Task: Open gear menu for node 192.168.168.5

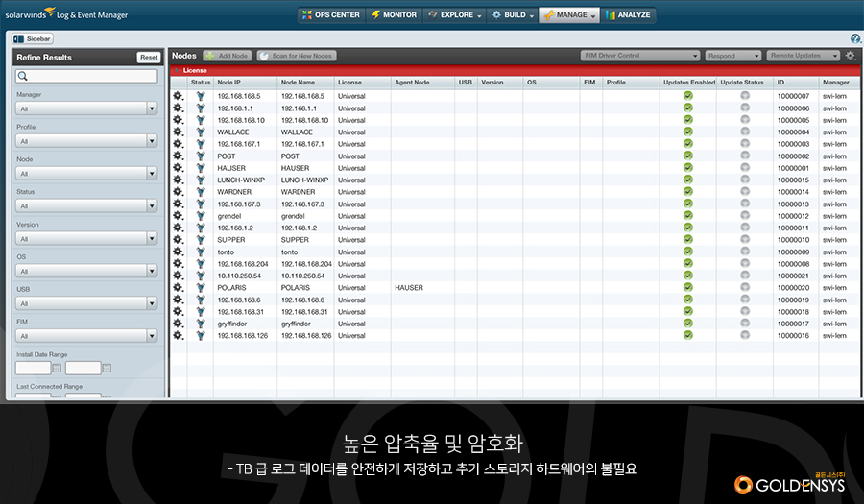Action: (x=178, y=96)
